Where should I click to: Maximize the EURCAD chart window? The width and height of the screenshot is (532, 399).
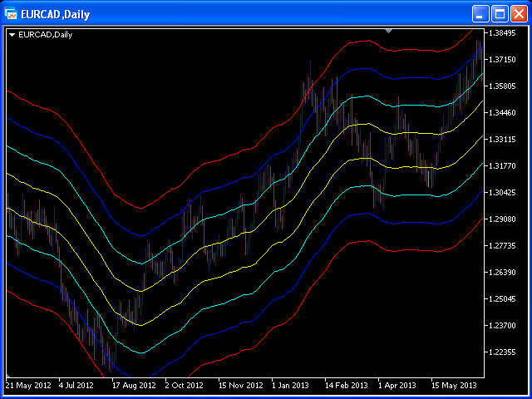click(x=500, y=14)
